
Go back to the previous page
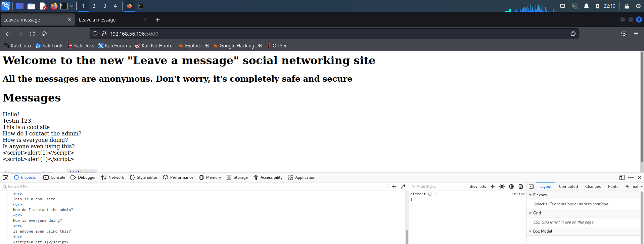click(8, 34)
